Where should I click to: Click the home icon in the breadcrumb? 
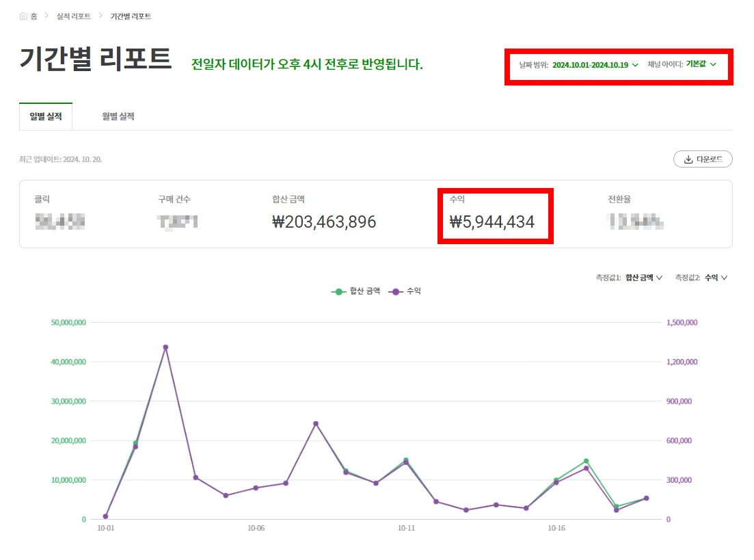tap(24, 16)
